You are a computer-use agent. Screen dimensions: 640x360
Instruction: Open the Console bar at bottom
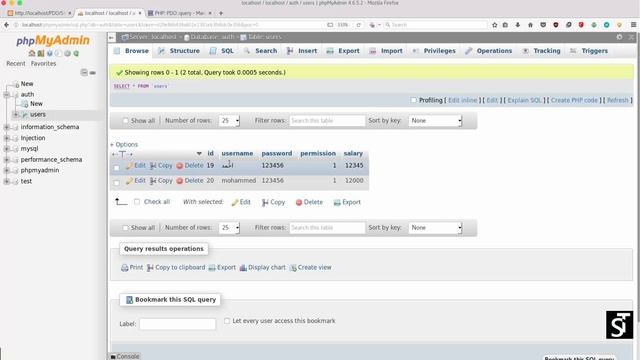(x=125, y=356)
